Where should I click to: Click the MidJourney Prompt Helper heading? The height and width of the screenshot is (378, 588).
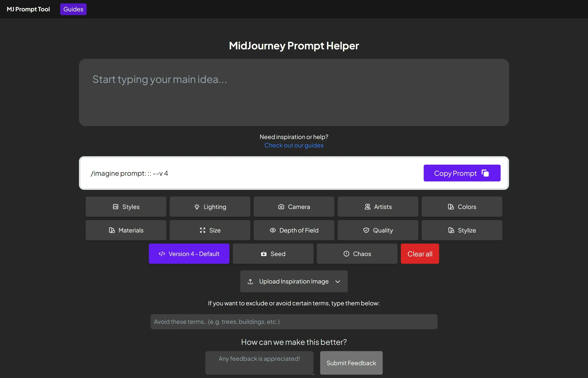[294, 46]
